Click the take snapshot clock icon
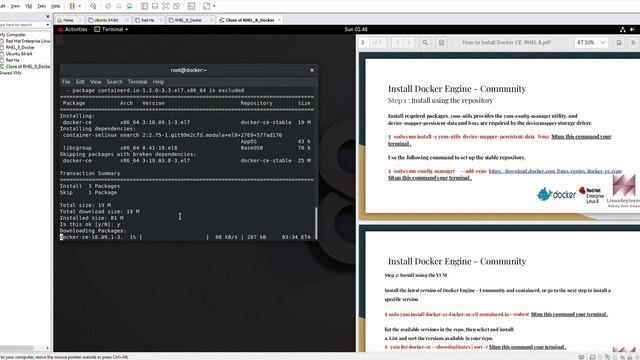 108,6
